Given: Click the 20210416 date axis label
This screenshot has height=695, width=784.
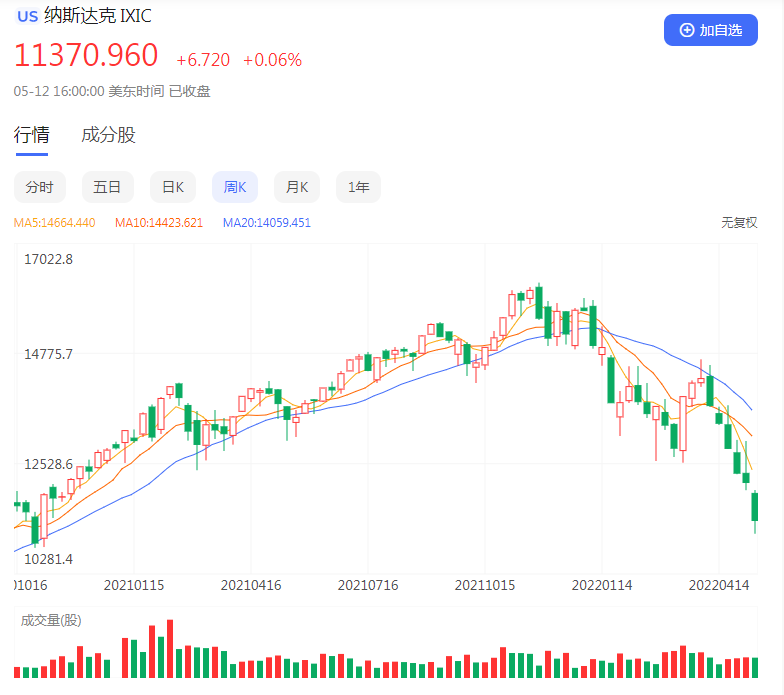Looking at the screenshot, I should 251,585.
